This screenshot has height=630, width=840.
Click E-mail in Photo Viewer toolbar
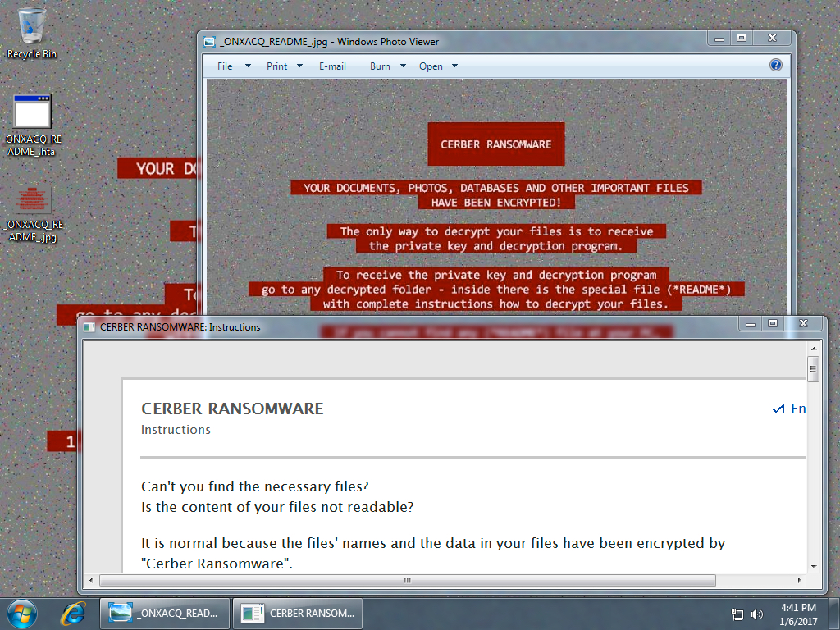click(x=333, y=66)
